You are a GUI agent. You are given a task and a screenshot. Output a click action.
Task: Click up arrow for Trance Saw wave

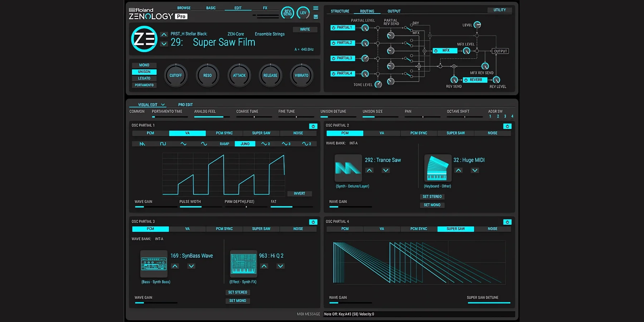370,171
